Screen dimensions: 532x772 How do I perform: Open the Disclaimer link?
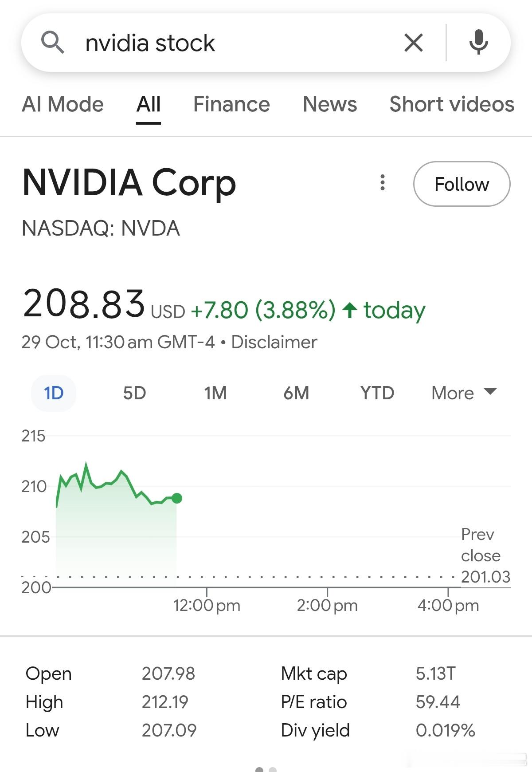274,342
